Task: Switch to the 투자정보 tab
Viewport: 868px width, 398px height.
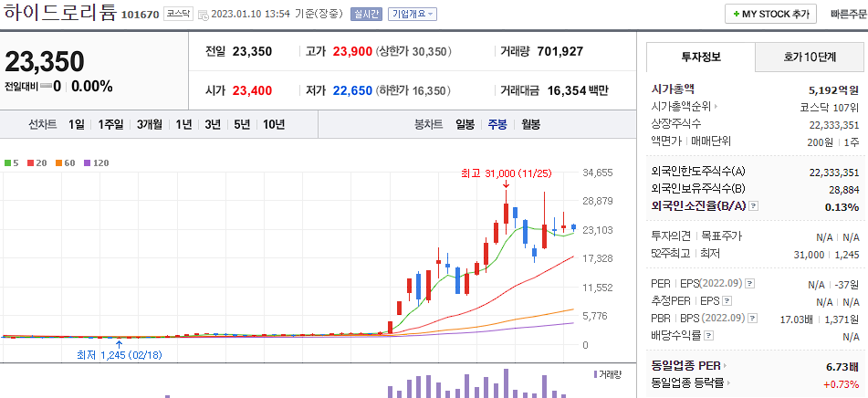Action: (700, 57)
